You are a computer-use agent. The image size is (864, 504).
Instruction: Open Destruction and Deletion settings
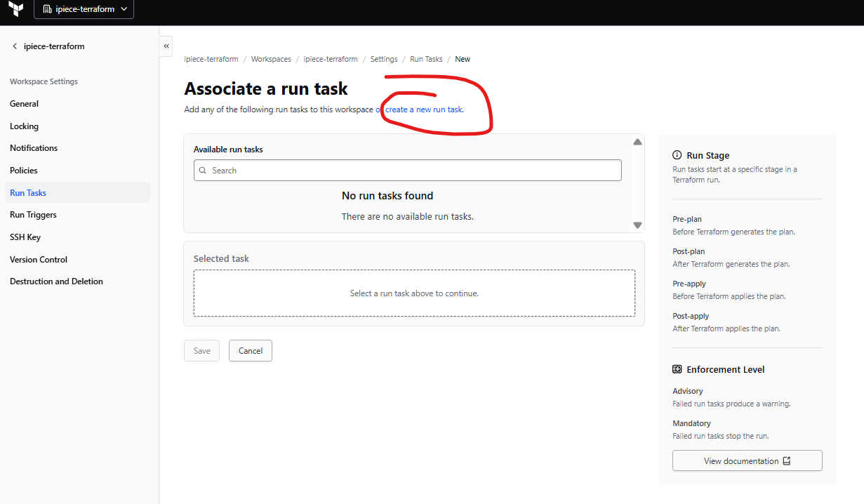(x=56, y=281)
